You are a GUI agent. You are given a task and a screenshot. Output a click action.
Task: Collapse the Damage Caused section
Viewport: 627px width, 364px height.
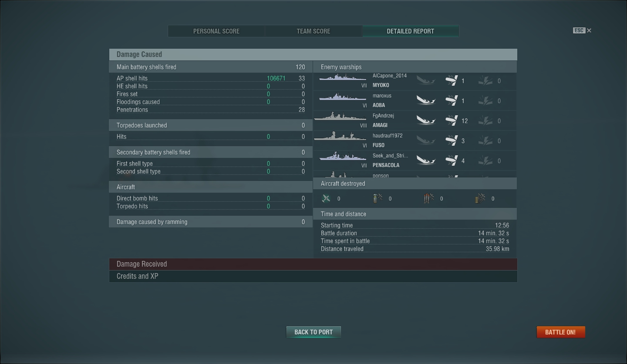click(x=313, y=54)
